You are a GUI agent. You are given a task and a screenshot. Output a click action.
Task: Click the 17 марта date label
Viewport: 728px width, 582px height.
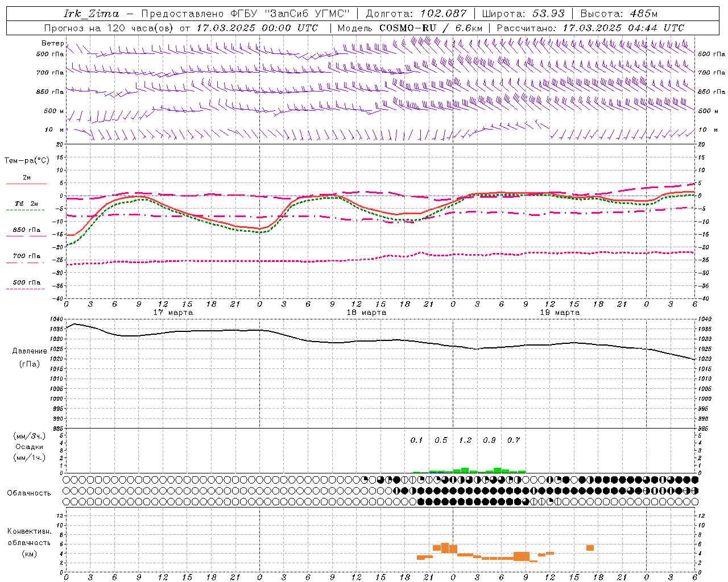pyautogui.click(x=173, y=313)
